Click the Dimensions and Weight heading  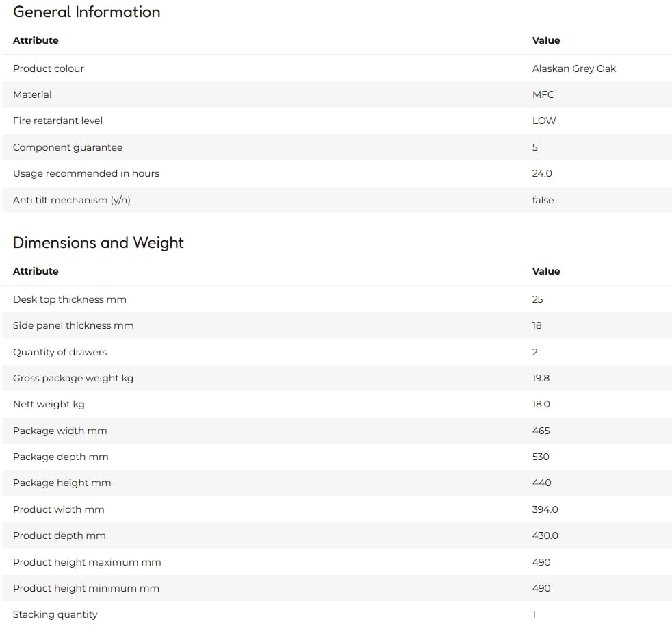(98, 242)
